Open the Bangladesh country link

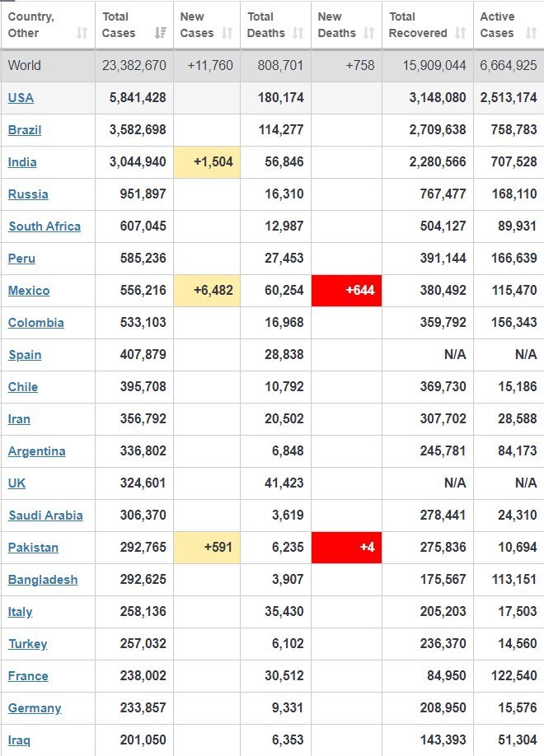point(43,580)
